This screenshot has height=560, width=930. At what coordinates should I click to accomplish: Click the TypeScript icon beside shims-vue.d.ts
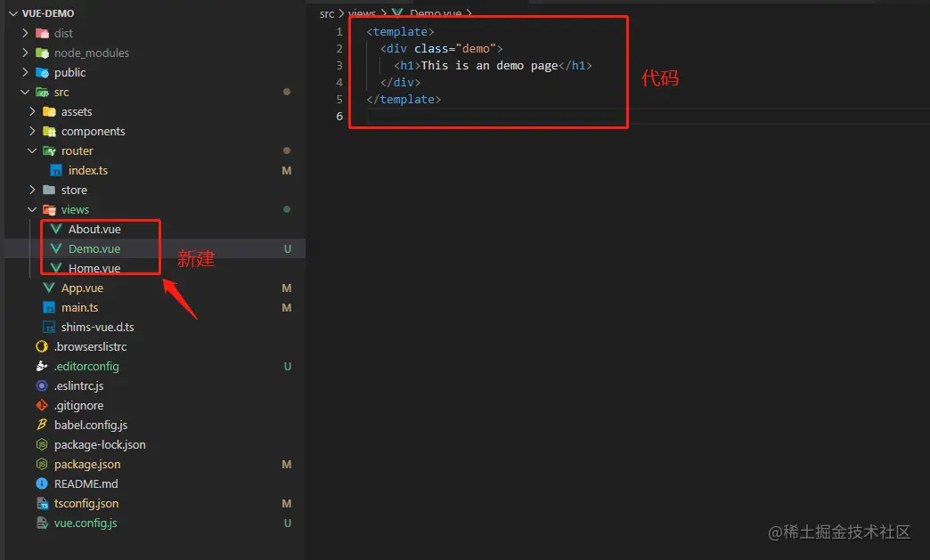[50, 327]
